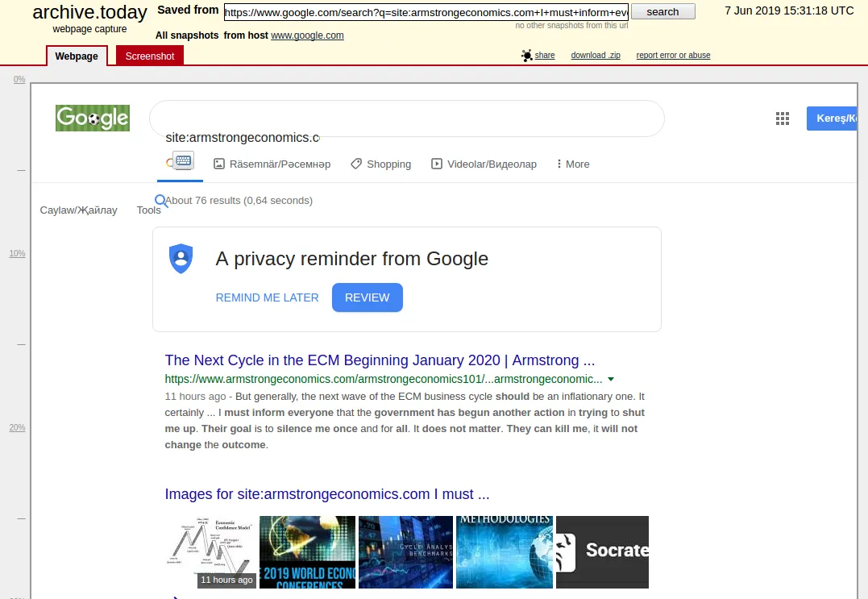868x599 pixels.
Task: Open the More search options menu
Action: [x=573, y=164]
